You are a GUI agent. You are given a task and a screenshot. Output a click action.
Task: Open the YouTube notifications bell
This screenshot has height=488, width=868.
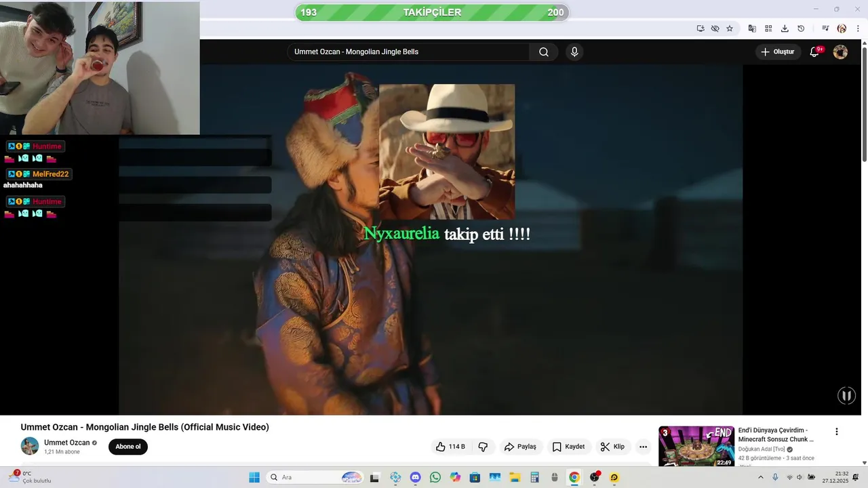814,52
